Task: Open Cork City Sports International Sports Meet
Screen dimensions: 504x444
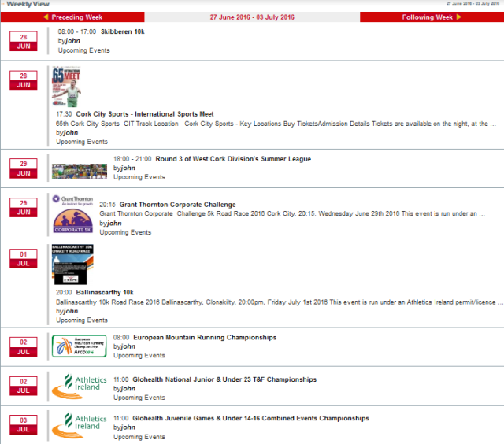Action: pos(145,114)
